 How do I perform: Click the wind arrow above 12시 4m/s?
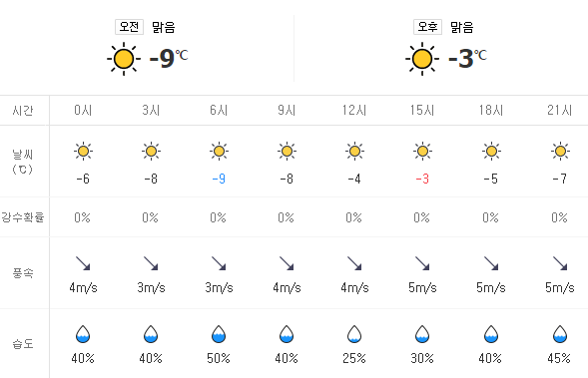coord(354,263)
